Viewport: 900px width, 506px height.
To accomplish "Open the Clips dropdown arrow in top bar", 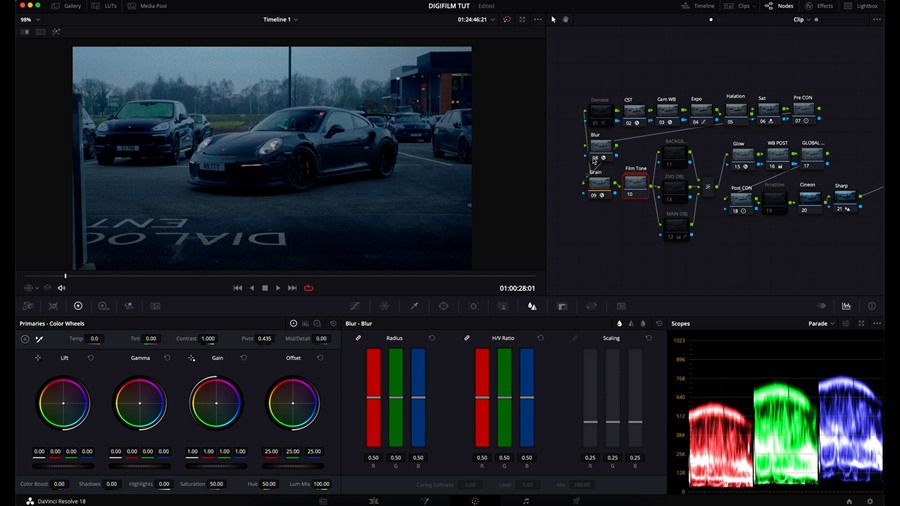I will tap(755, 6).
